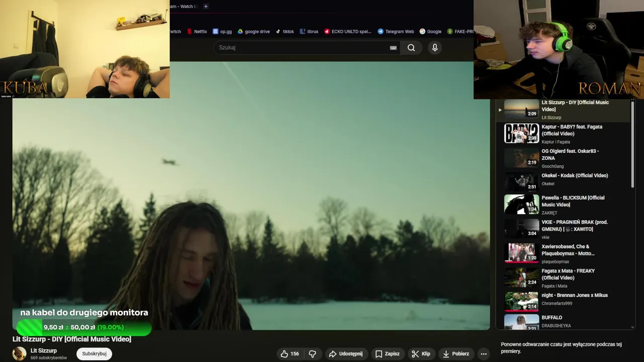The height and width of the screenshot is (362, 644).
Task: Open the Lit Sizzurp channel avatar
Action: click(x=19, y=353)
